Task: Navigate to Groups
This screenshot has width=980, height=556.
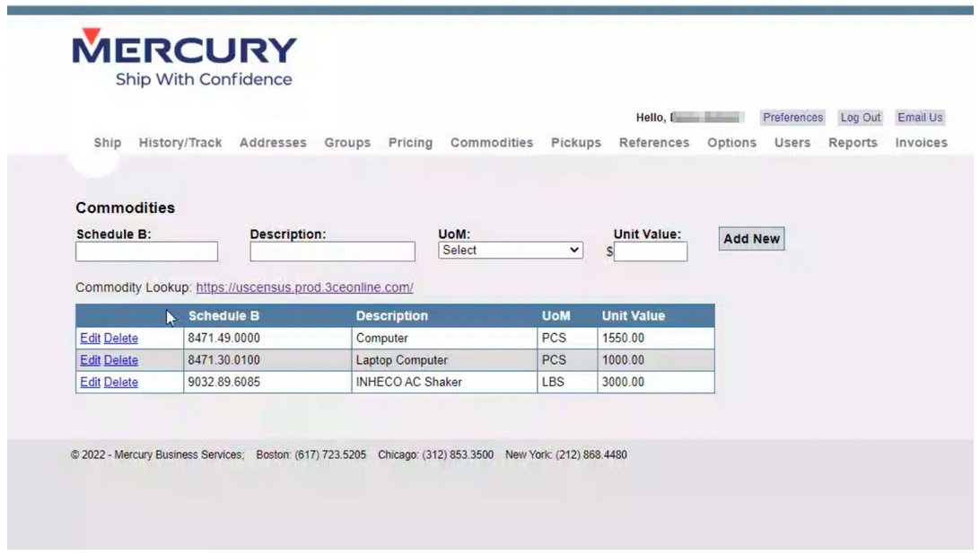Action: pyautogui.click(x=347, y=143)
